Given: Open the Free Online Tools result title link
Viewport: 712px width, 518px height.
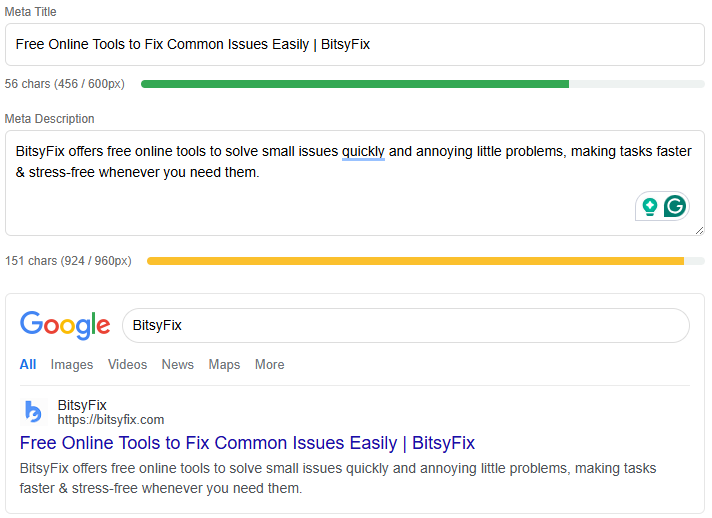Looking at the screenshot, I should 247,443.
